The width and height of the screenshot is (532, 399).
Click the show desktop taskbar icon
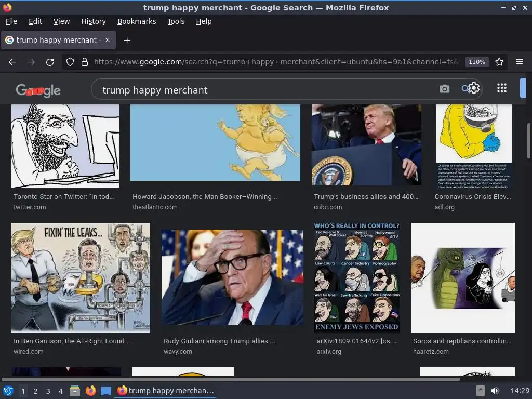pos(106,391)
